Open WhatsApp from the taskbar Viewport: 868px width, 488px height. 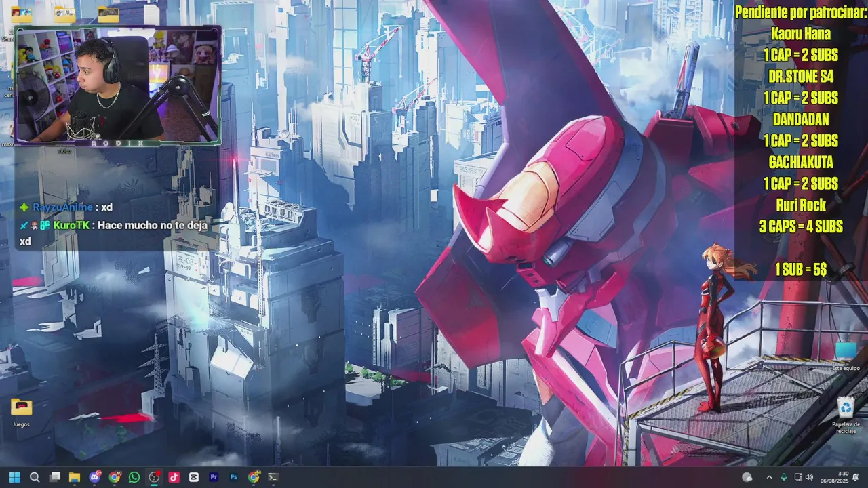(134, 477)
